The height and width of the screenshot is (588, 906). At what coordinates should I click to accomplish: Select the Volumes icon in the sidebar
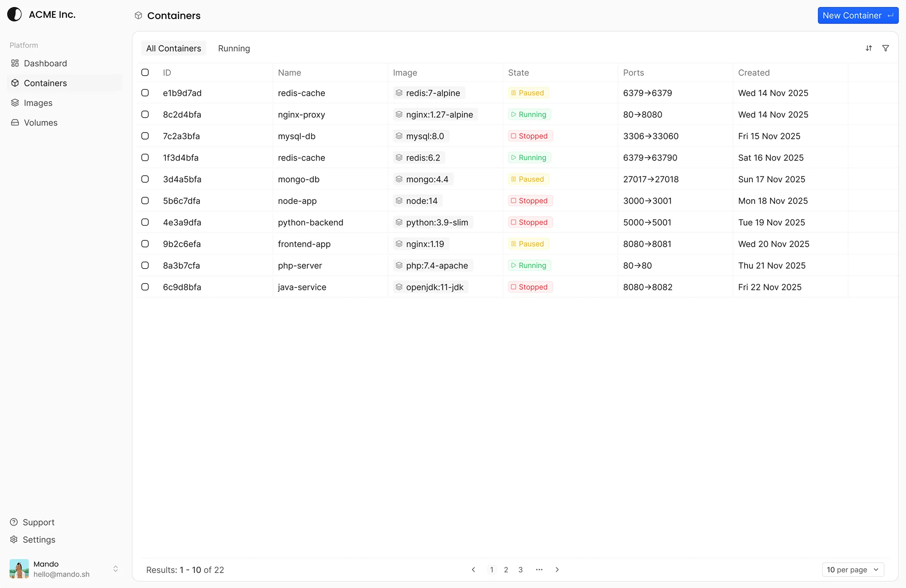pos(15,123)
